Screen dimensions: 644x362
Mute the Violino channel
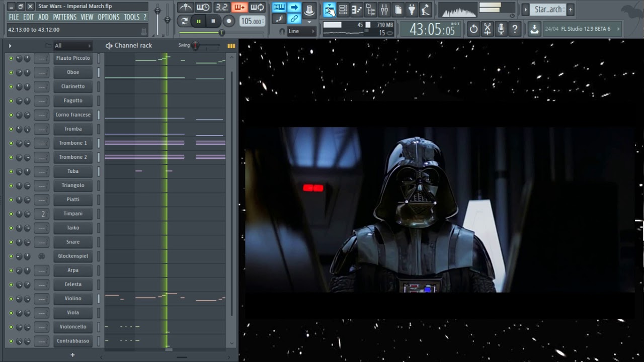pyautogui.click(x=11, y=299)
